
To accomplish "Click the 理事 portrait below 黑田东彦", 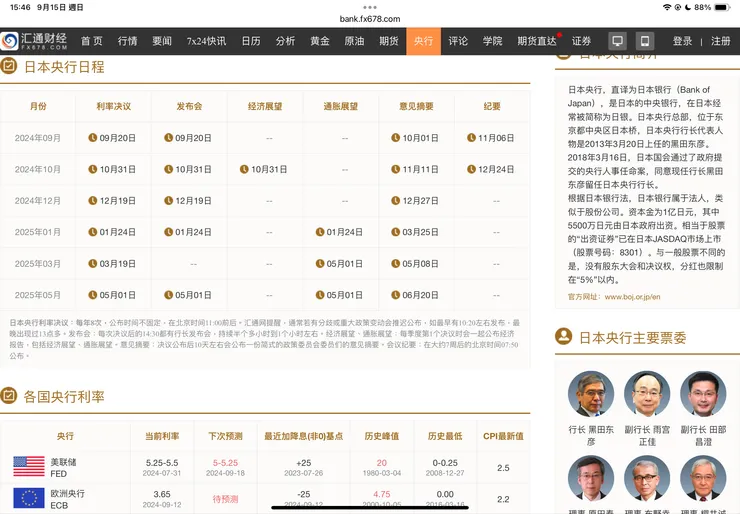I will pos(591,478).
